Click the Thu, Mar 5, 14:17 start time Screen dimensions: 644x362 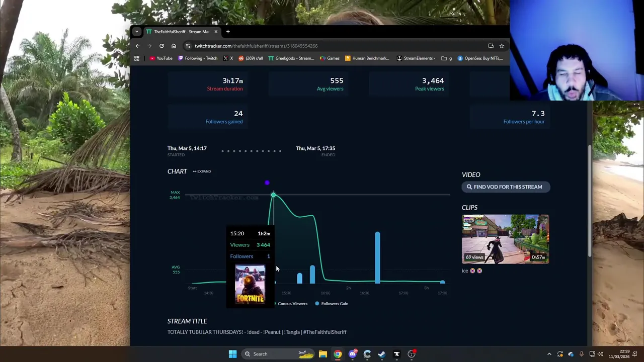click(187, 148)
